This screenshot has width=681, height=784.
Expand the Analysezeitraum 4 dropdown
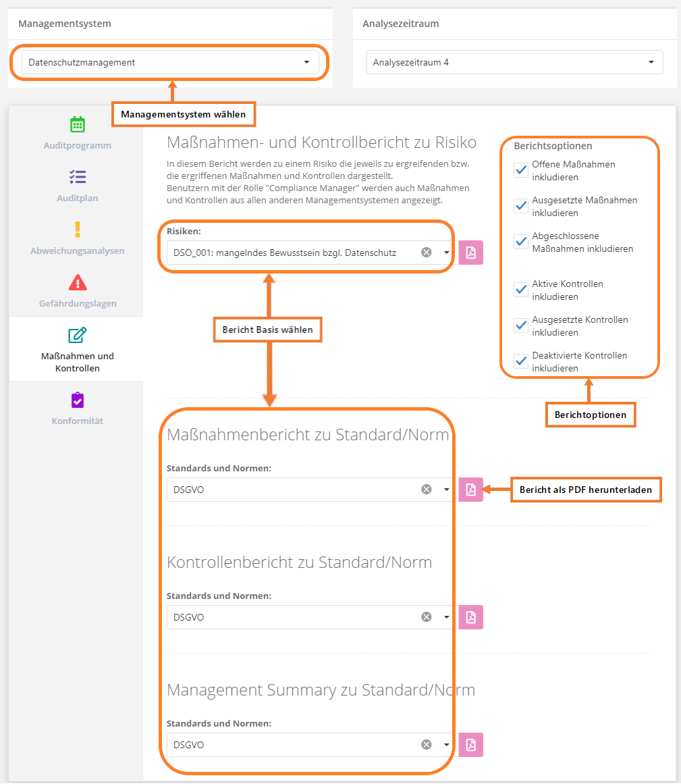pos(514,62)
